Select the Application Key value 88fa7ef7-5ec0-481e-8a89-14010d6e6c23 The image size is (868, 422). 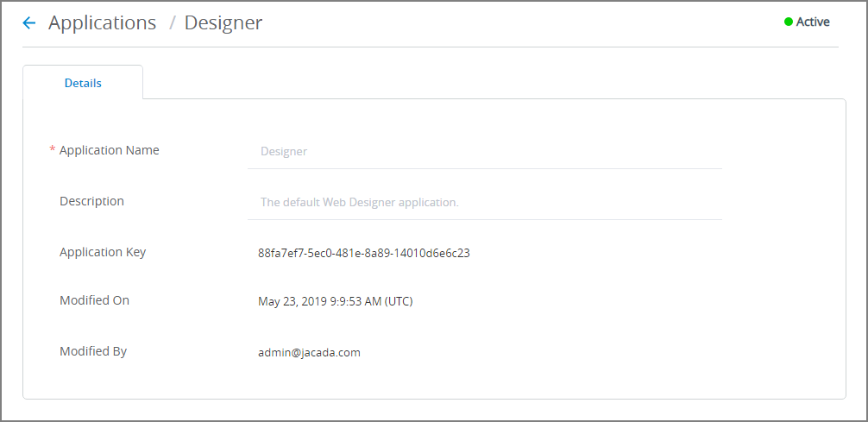point(364,254)
